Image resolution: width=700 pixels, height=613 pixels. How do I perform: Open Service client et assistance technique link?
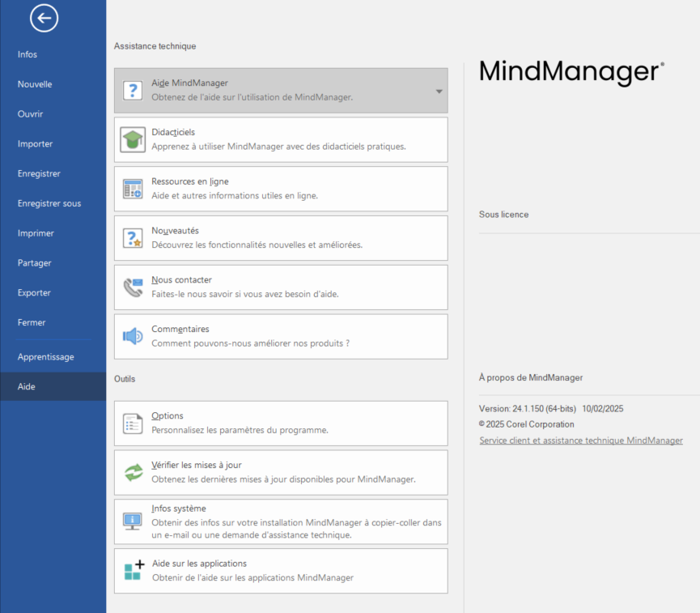tap(580, 441)
